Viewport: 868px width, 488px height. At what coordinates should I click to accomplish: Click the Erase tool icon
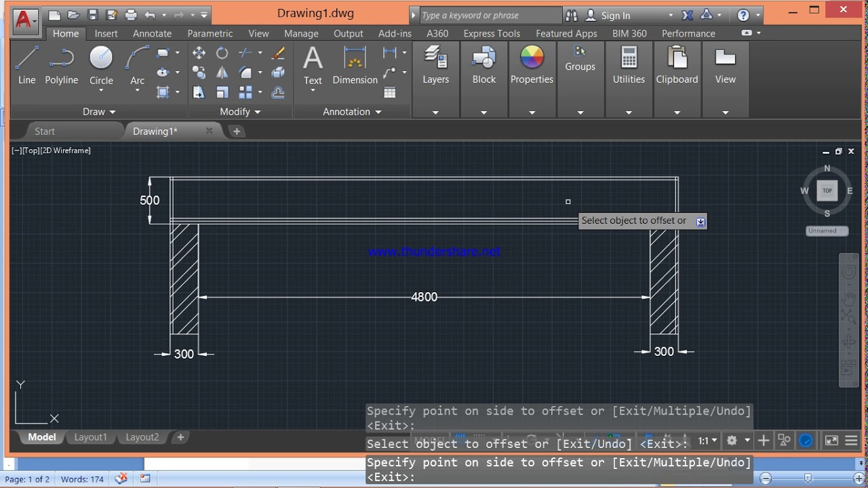278,53
